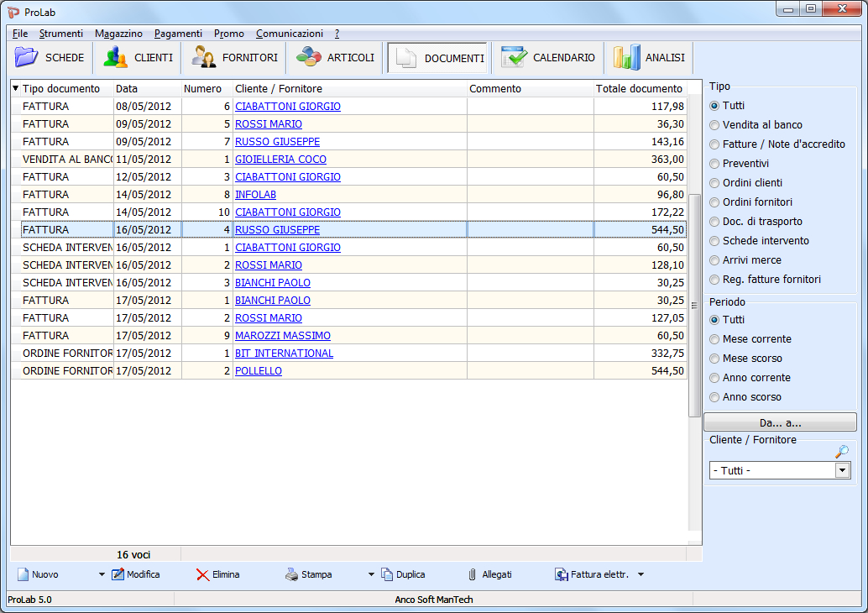Click the VENDITA AL BANCO document type cell
The width and height of the screenshot is (868, 613).
67,160
